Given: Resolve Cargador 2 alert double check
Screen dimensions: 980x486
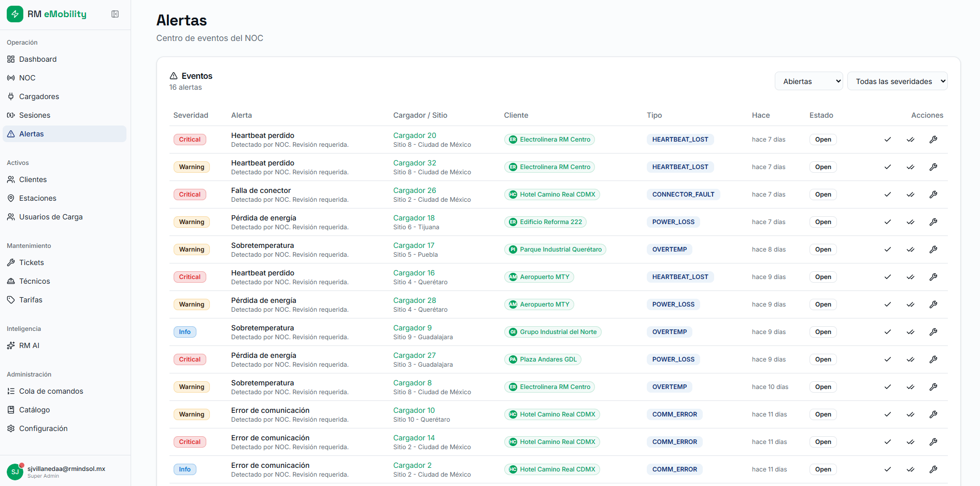Looking at the screenshot, I should [911, 469].
